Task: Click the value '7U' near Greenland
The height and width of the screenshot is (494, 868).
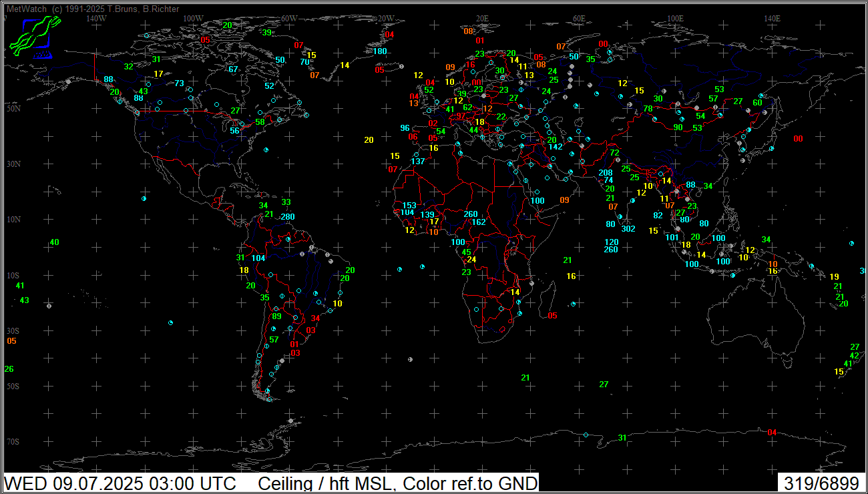Action: click(x=304, y=62)
